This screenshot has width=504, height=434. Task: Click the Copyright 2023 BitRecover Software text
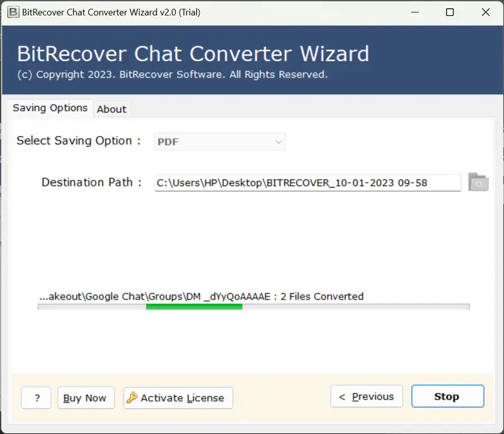point(172,74)
